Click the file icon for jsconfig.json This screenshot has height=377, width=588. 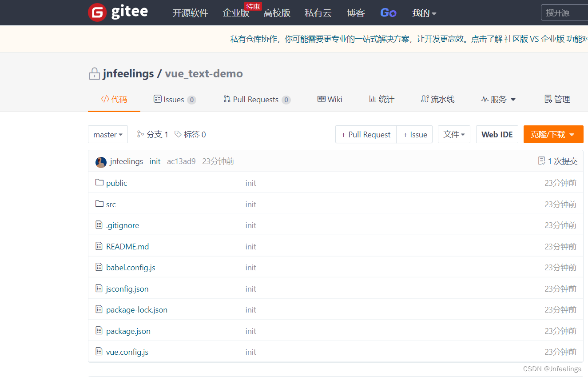pyautogui.click(x=99, y=288)
